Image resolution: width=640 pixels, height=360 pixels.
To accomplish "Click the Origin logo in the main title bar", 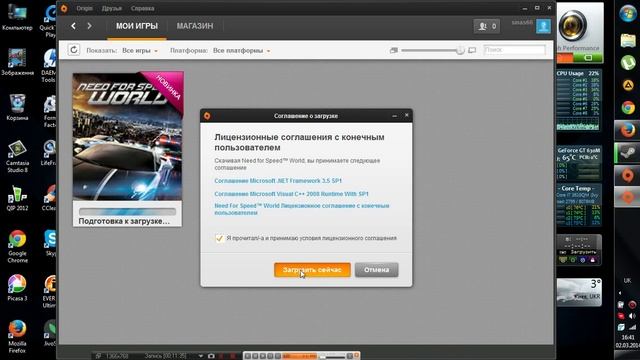I will 64,8.
